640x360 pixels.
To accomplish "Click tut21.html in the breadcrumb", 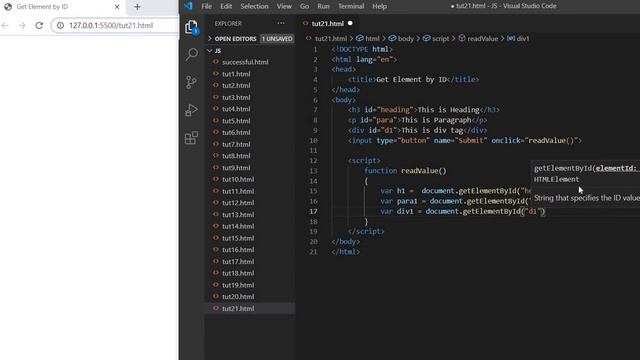I will 331,39.
